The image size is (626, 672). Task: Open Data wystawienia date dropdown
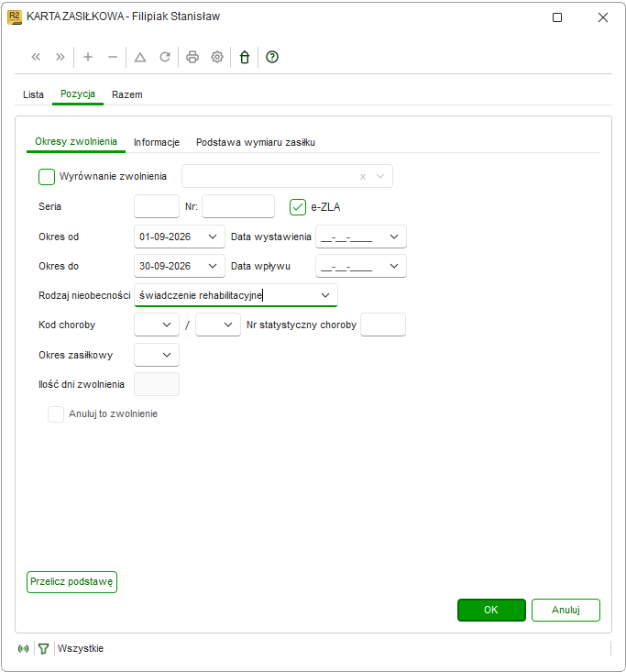[x=394, y=237]
